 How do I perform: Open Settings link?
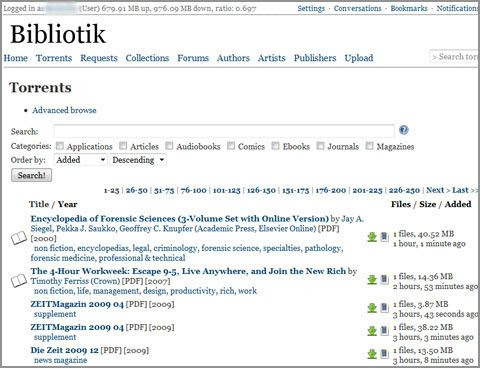(x=311, y=8)
